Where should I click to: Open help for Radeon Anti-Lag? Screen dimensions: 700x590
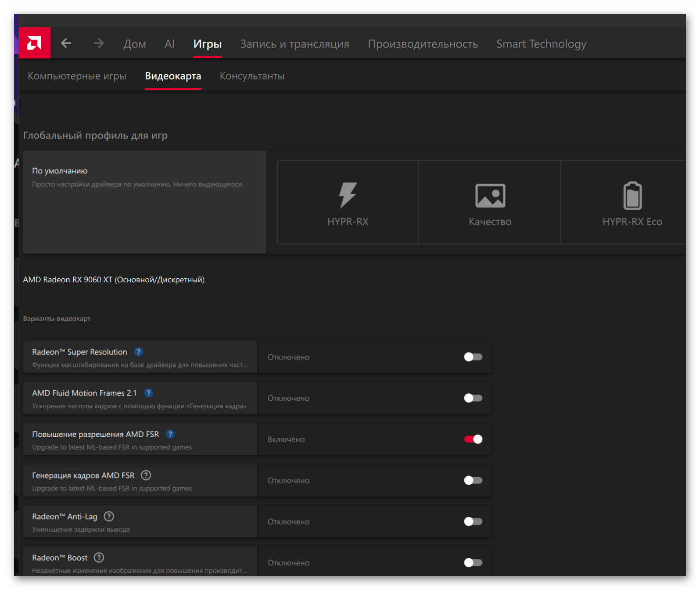pos(109,516)
